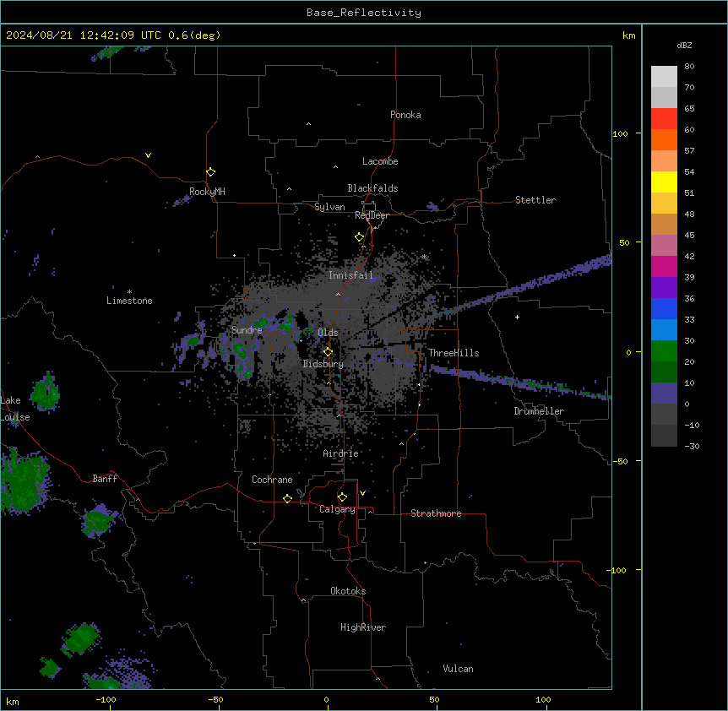Image resolution: width=728 pixels, height=711 pixels.
Task: Click the RedDeer city label
Action: coord(372,215)
